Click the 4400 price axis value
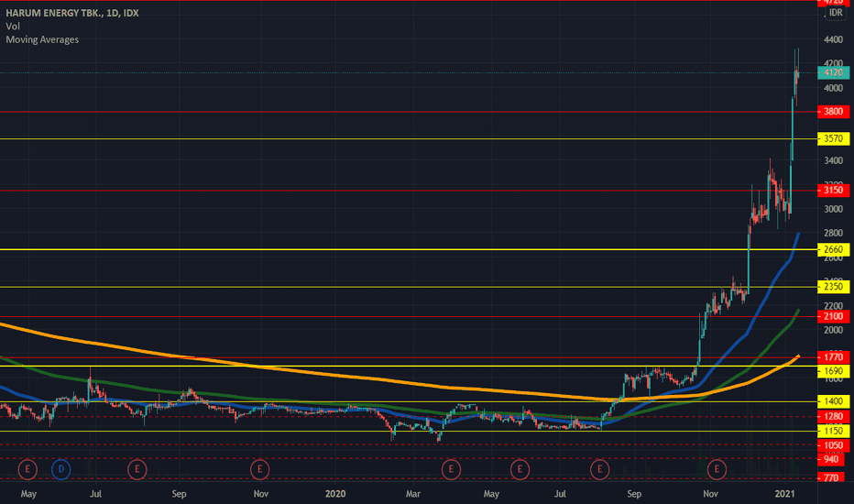 click(x=833, y=39)
